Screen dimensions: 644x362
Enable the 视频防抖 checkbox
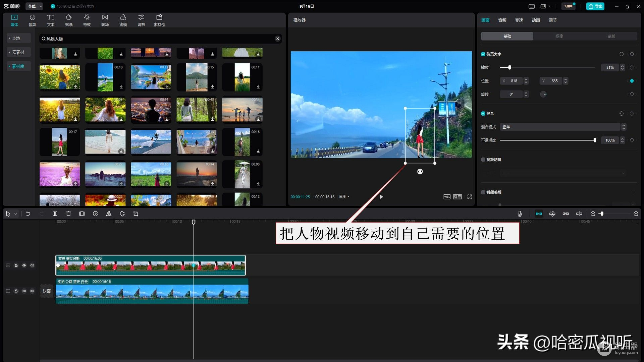click(483, 160)
